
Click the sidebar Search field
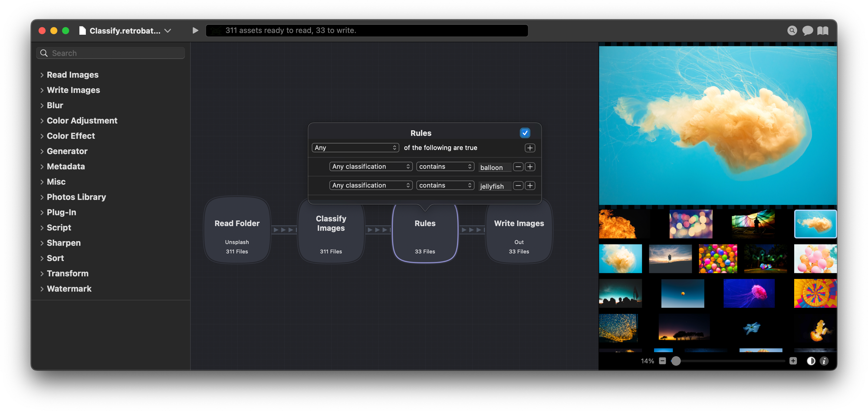click(x=115, y=53)
